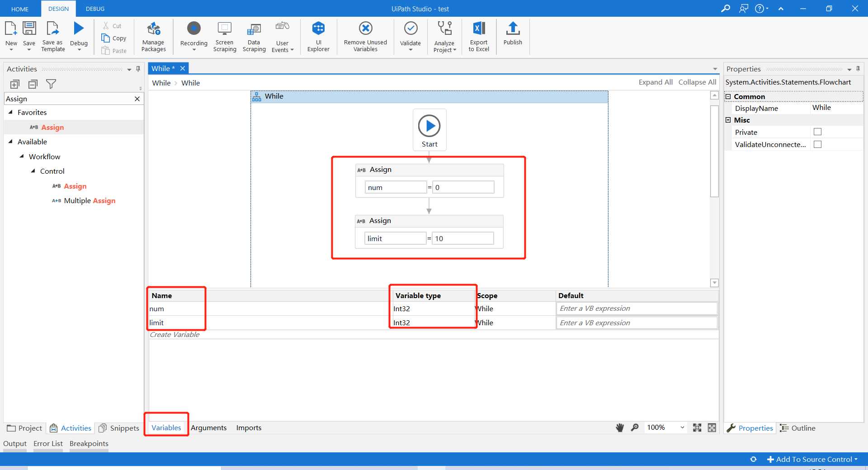Image resolution: width=868 pixels, height=470 pixels.
Task: Open the Imports tab
Action: [x=249, y=427]
